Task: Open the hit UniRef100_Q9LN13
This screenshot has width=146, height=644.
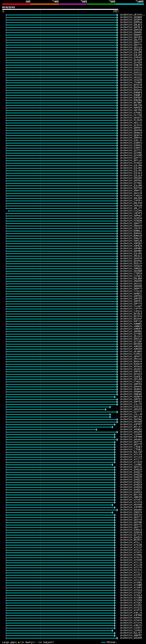Action: coord(131,25)
